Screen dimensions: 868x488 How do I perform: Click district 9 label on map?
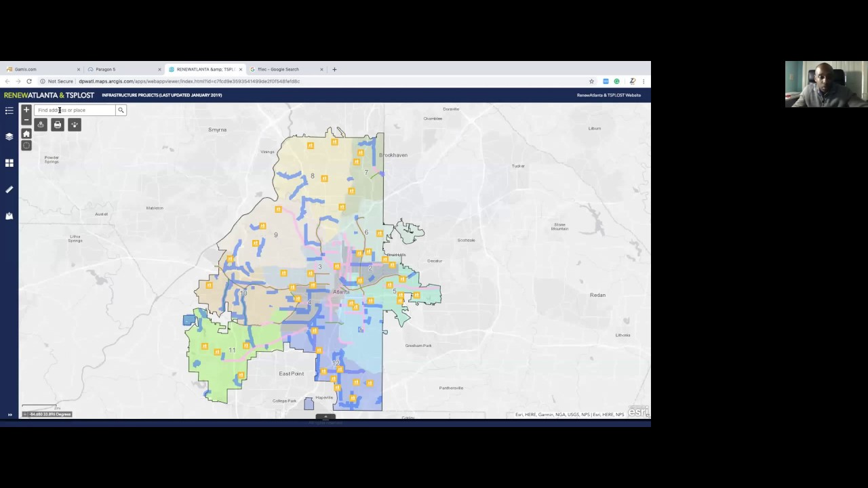[275, 235]
